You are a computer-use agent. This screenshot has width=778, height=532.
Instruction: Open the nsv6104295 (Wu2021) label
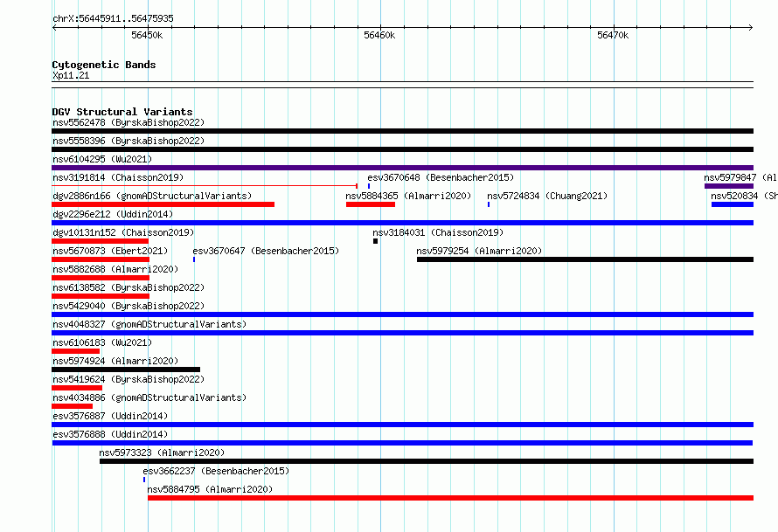point(102,159)
